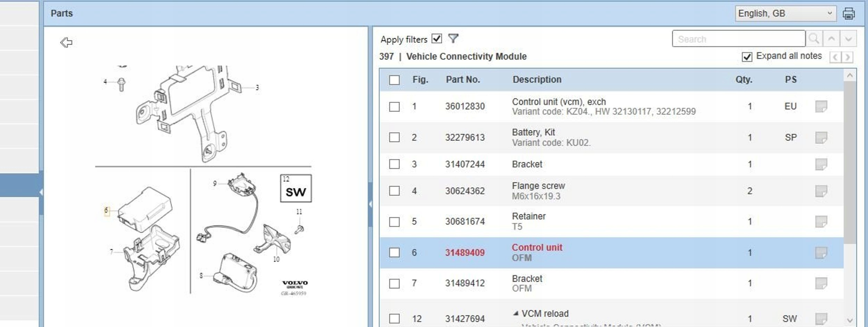Select callout 11 by the small screw
This screenshot has width=868, height=327.
pyautogui.click(x=299, y=212)
